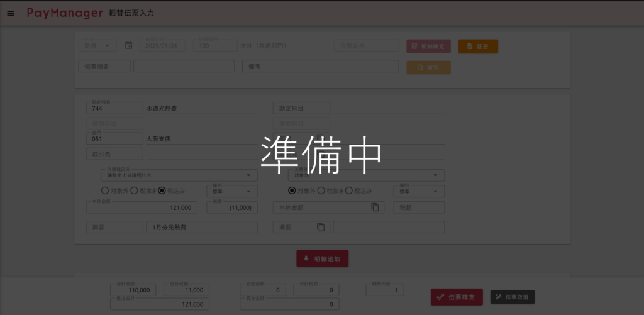This screenshot has height=315, width=644.
Task: Click 本社(共通部門) department text
Action: point(264,46)
